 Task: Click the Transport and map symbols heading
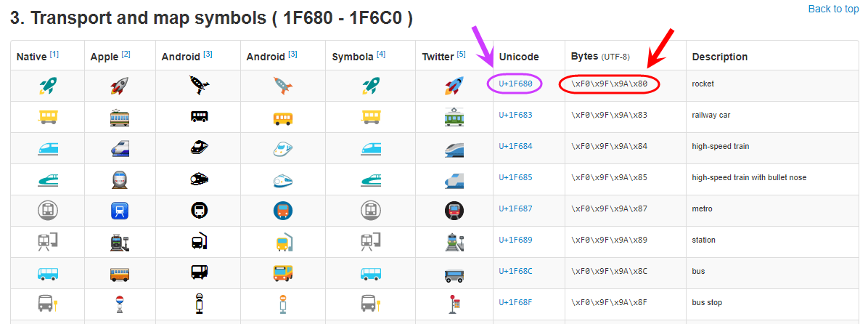click(x=211, y=19)
